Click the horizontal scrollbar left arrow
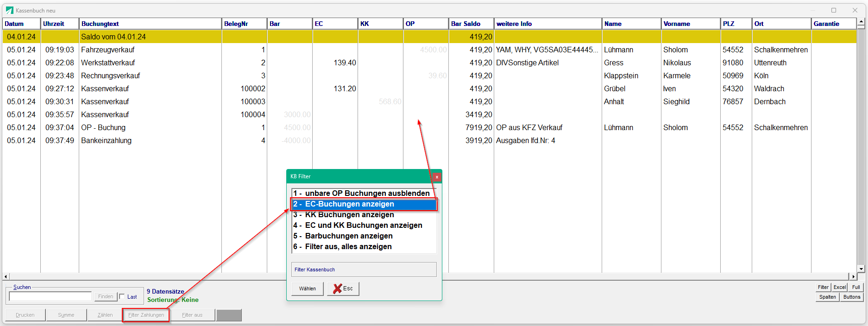Screen dimensions: 868x326 click(x=6, y=276)
